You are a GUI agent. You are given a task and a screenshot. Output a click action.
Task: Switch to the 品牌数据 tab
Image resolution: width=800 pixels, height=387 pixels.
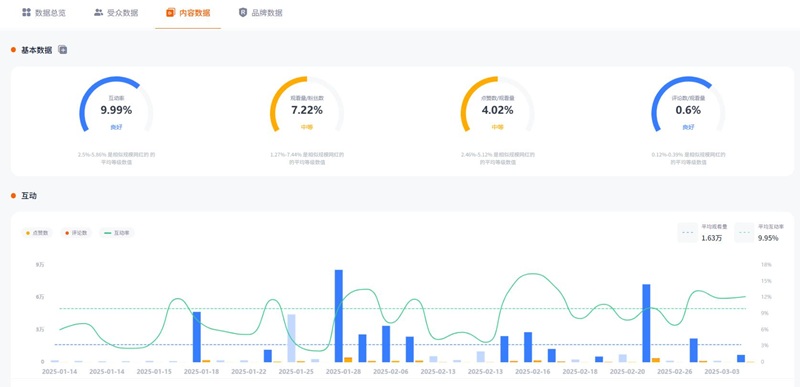(x=261, y=13)
